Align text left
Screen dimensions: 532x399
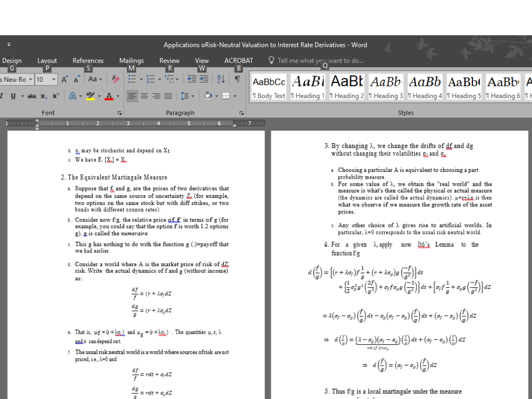pos(132,96)
